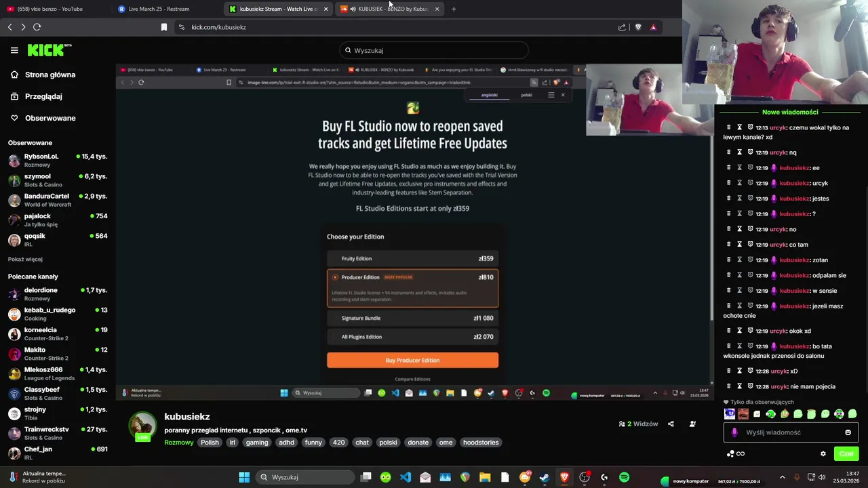Reload the browser page
Viewport: 868px width, 488px height.
(37, 27)
